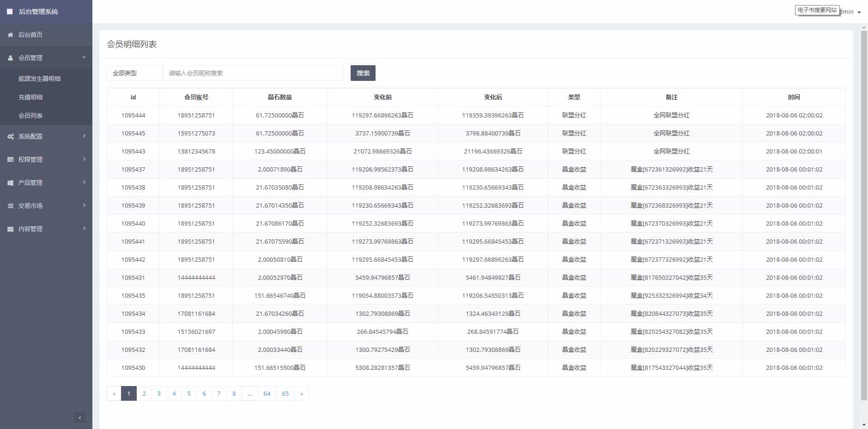Expand the 产品管理 menu chevron
This screenshot has height=429, width=868.
coord(84,182)
